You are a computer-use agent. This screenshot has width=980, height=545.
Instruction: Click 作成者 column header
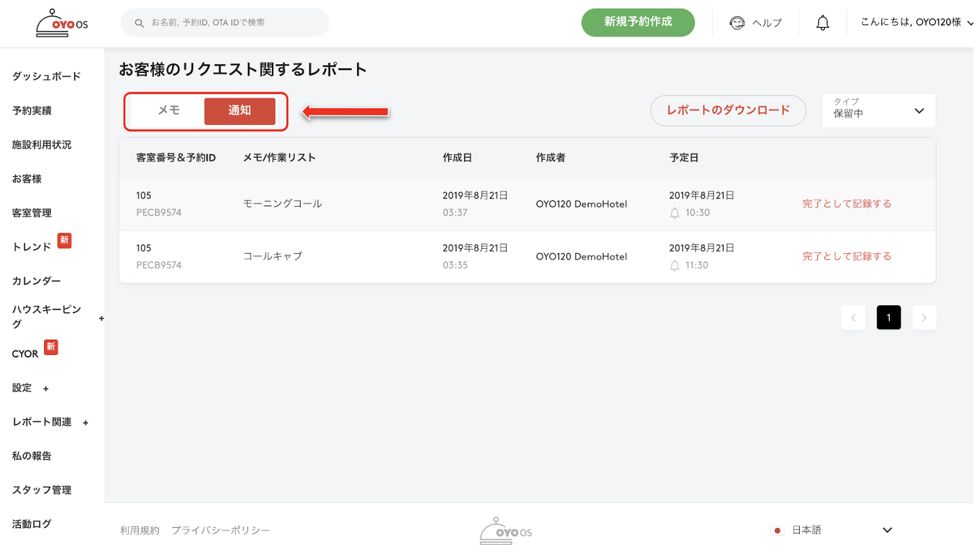(551, 158)
